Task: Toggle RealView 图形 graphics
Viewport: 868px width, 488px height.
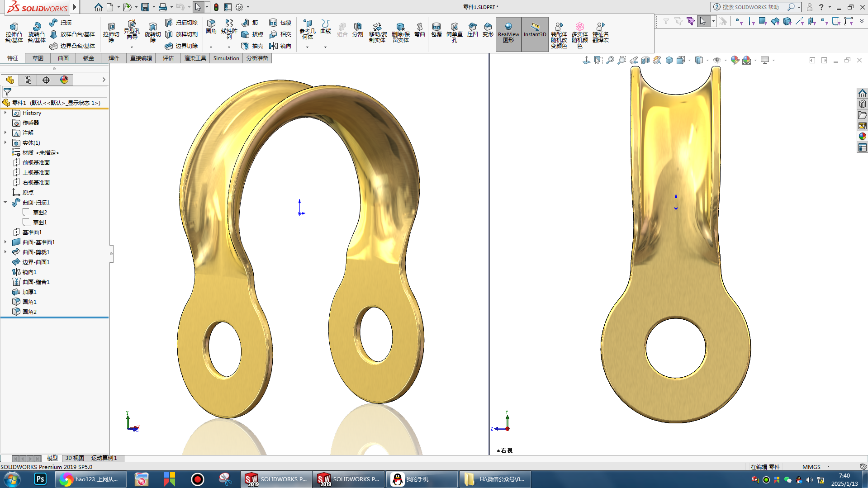Action: coord(508,34)
